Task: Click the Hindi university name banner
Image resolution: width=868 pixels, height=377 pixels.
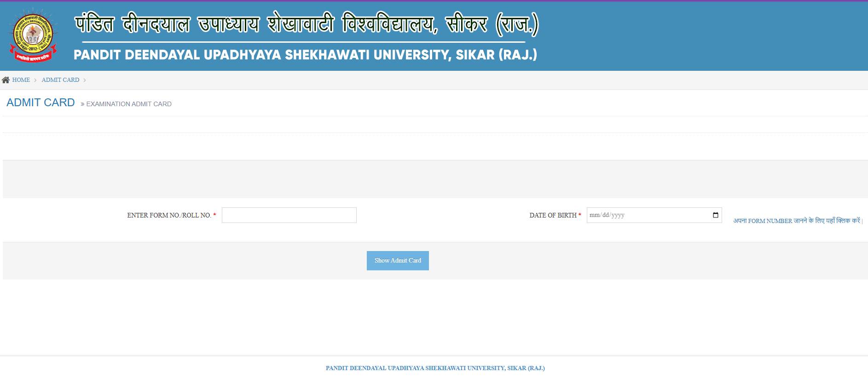Action: tap(307, 24)
